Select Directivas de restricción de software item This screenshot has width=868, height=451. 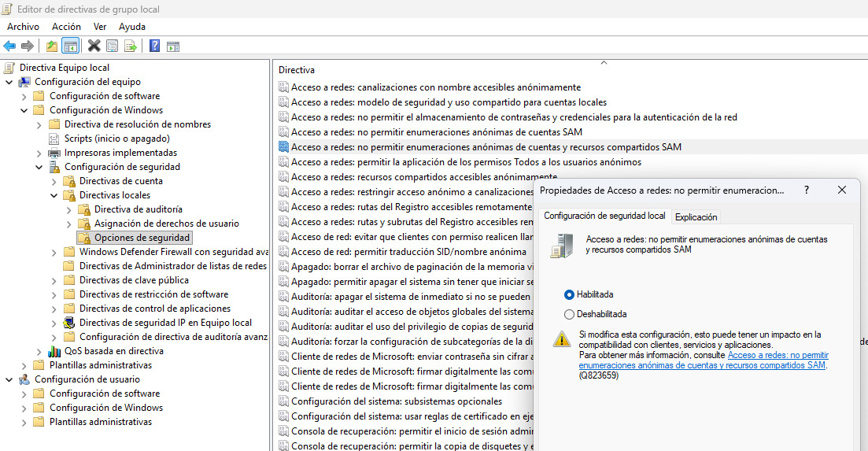[x=154, y=294]
